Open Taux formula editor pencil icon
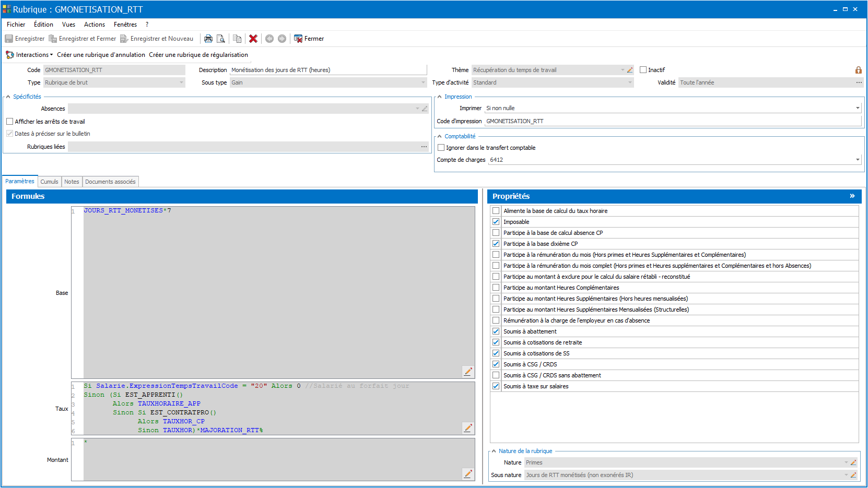This screenshot has height=488, width=868. click(x=468, y=427)
